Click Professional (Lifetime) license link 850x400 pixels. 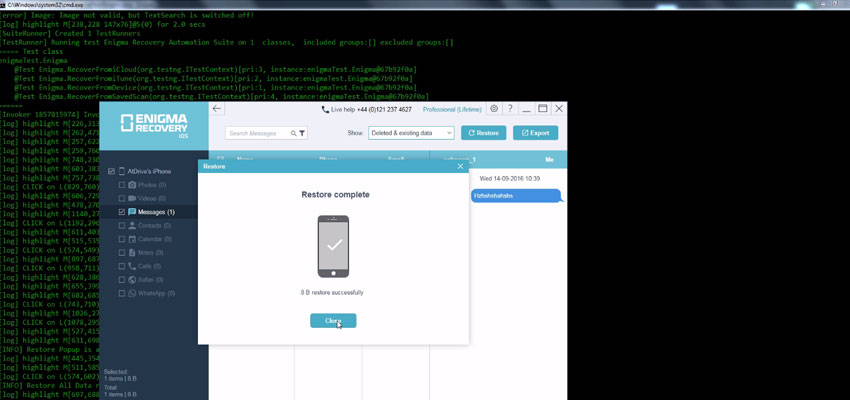tap(452, 109)
